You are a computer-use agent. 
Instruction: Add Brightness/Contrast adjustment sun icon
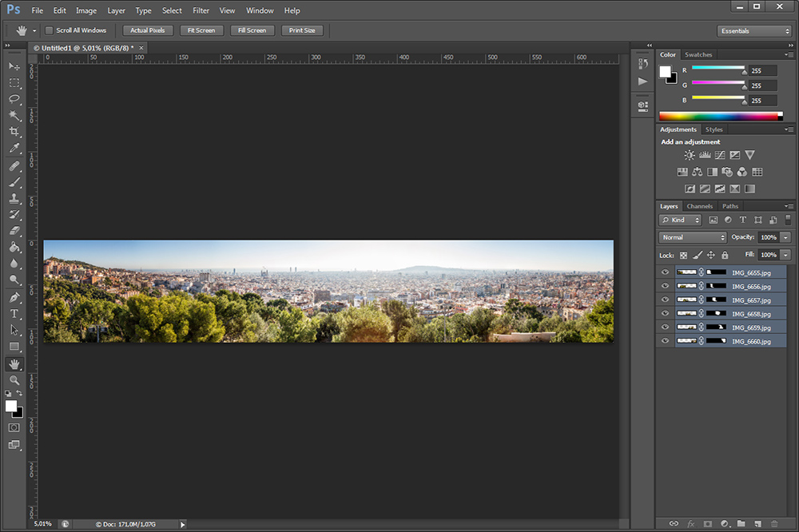coord(689,155)
